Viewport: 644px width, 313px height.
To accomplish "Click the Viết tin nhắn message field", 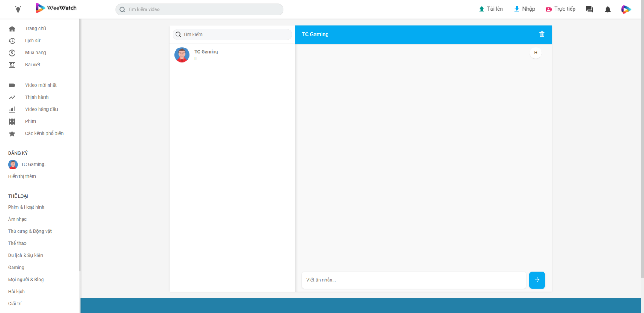I will coord(413,280).
